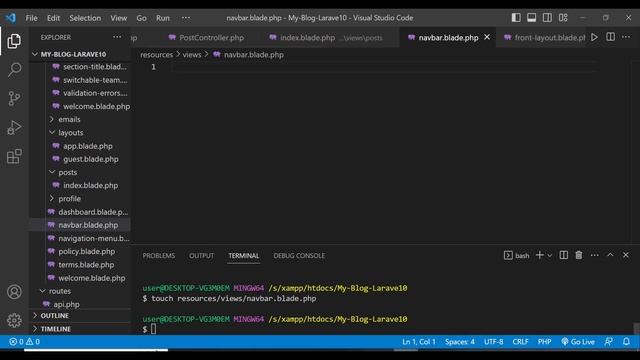Viewport: 640px width, 360px height.
Task: Open the Go menu
Action: (x=141, y=18)
